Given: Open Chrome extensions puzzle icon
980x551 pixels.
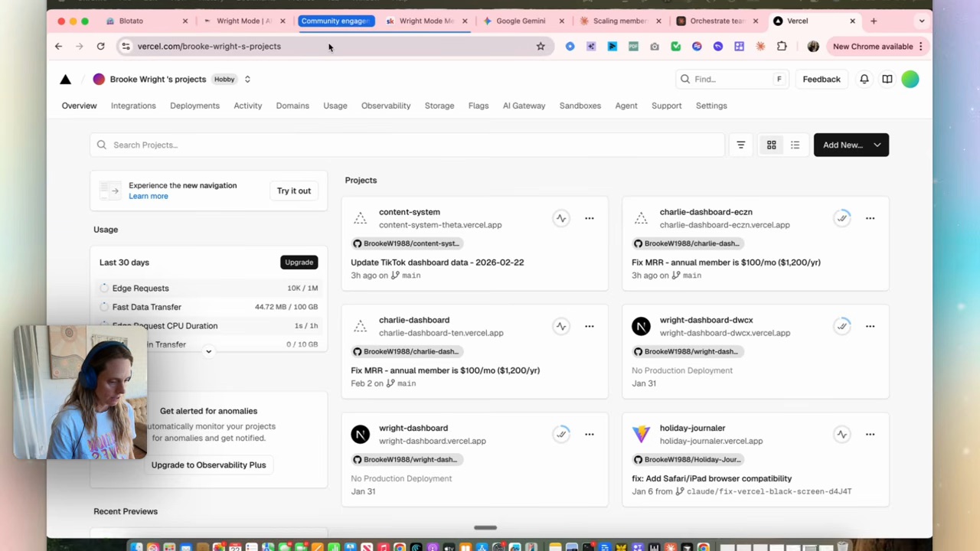Looking at the screenshot, I should point(782,46).
